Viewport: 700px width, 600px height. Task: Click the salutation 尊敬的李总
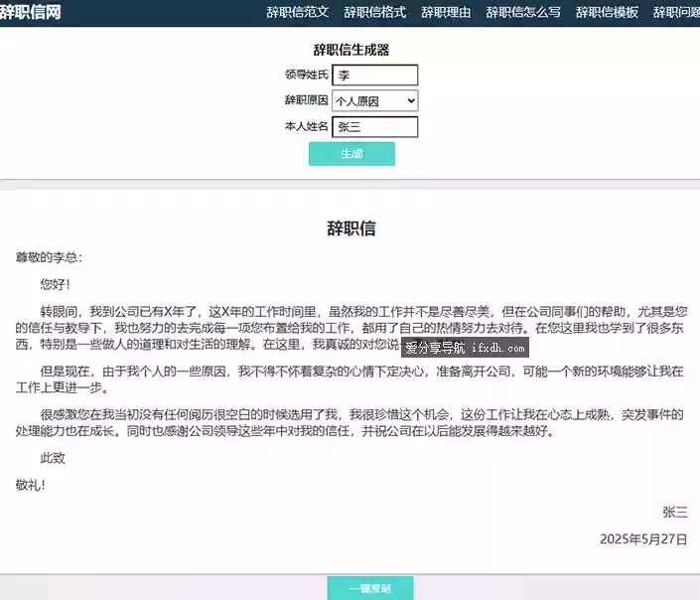pyautogui.click(x=49, y=257)
